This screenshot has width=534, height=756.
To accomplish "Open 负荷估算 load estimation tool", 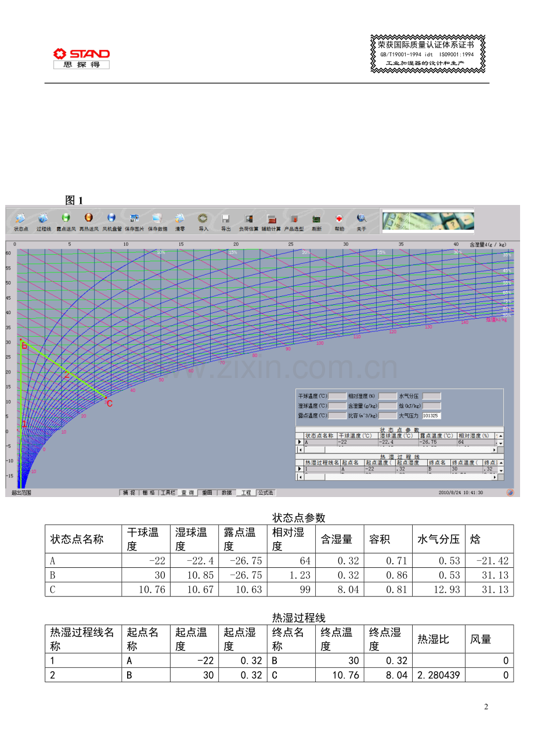I will (x=248, y=221).
